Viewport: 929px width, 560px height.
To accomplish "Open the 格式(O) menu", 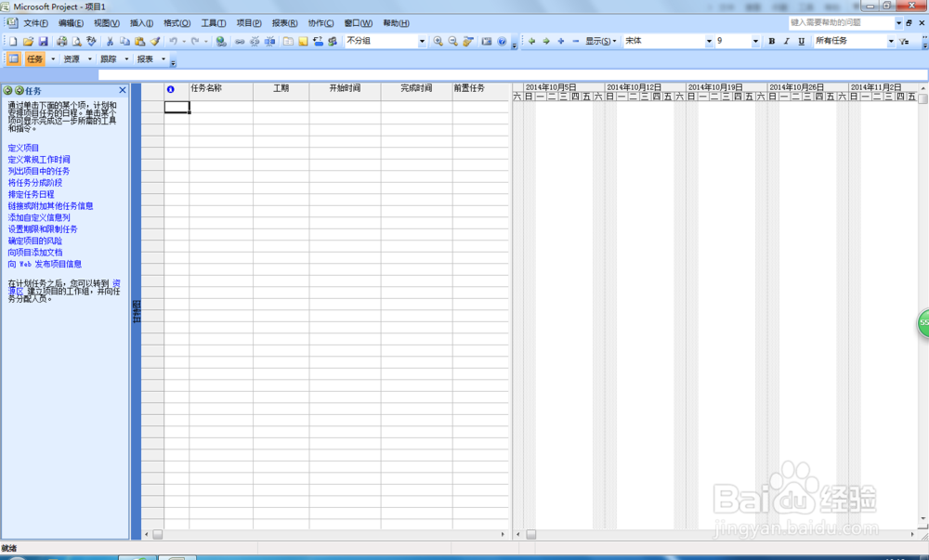I will click(x=177, y=23).
